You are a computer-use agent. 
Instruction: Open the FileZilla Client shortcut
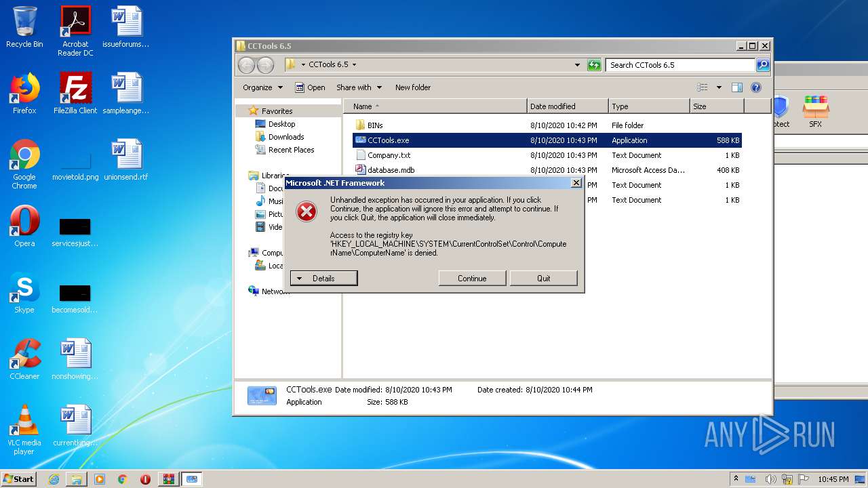pyautogui.click(x=75, y=94)
